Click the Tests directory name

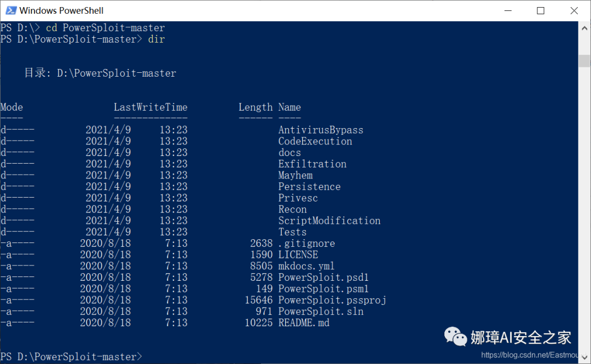292,232
